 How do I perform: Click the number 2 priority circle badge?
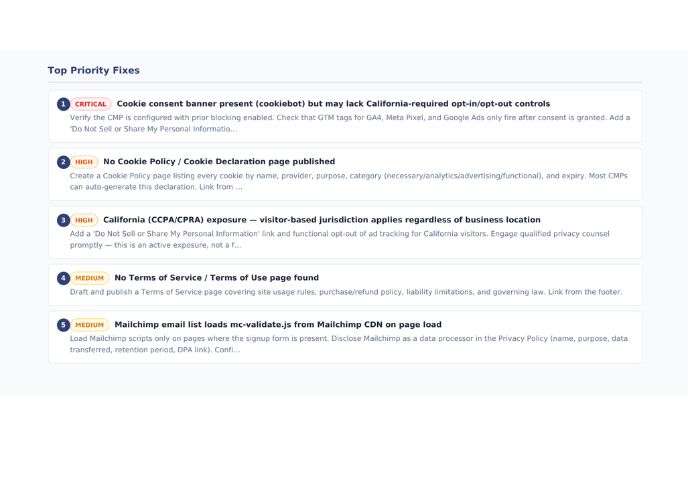(63, 162)
